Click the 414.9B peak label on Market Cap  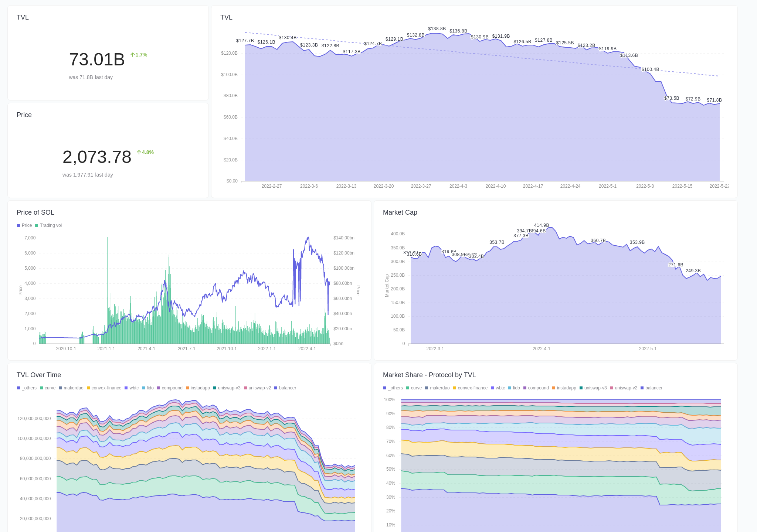click(542, 225)
